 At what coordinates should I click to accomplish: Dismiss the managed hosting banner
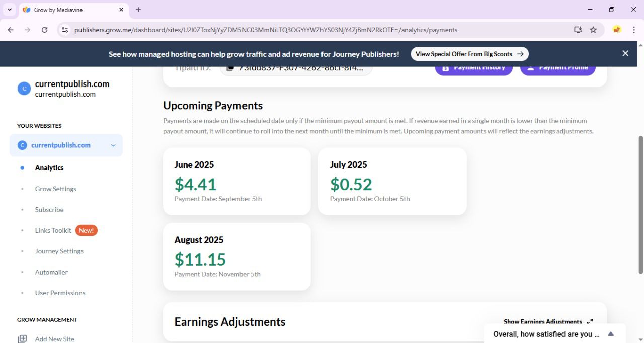pyautogui.click(x=625, y=53)
